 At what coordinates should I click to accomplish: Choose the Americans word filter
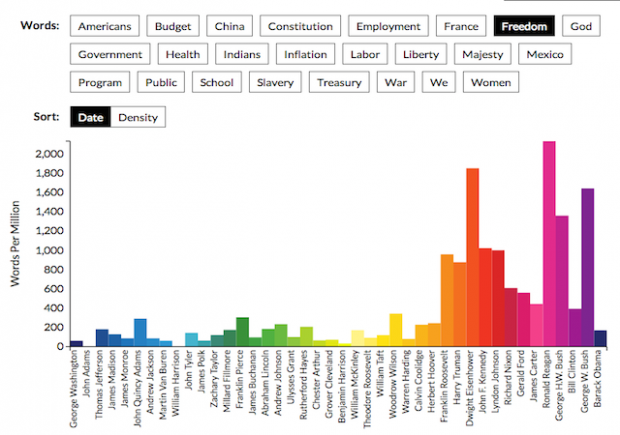(x=104, y=25)
